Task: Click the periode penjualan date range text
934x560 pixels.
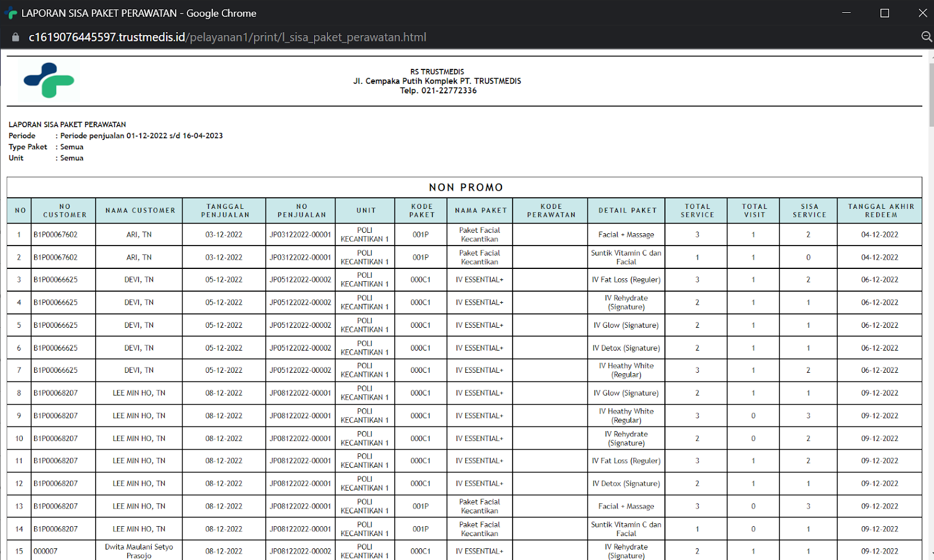Action: (x=141, y=135)
